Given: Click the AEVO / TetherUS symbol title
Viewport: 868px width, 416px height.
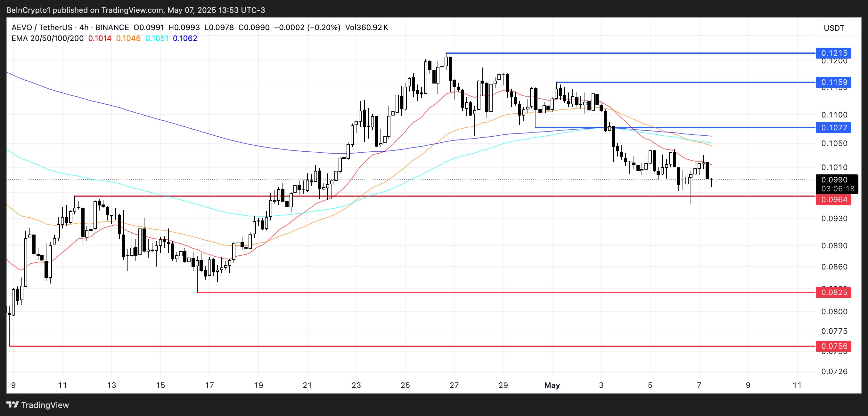Looking at the screenshot, I should click(x=42, y=28).
